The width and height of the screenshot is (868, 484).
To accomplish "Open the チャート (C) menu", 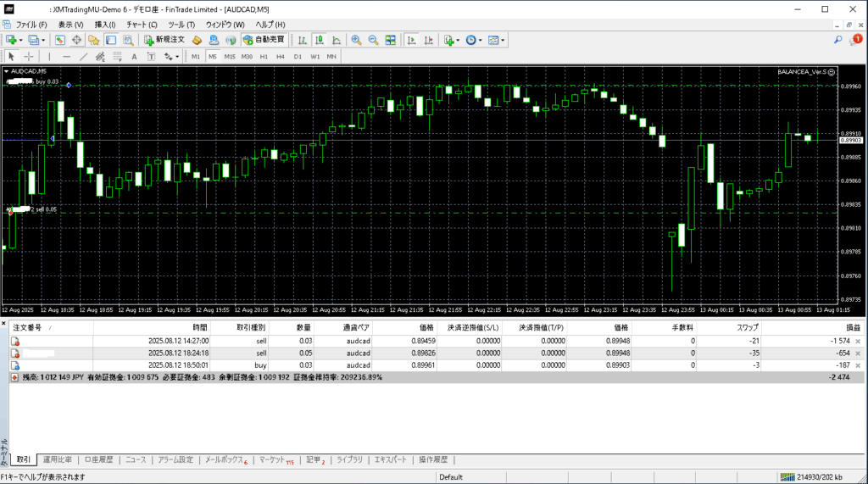I will pos(142,25).
